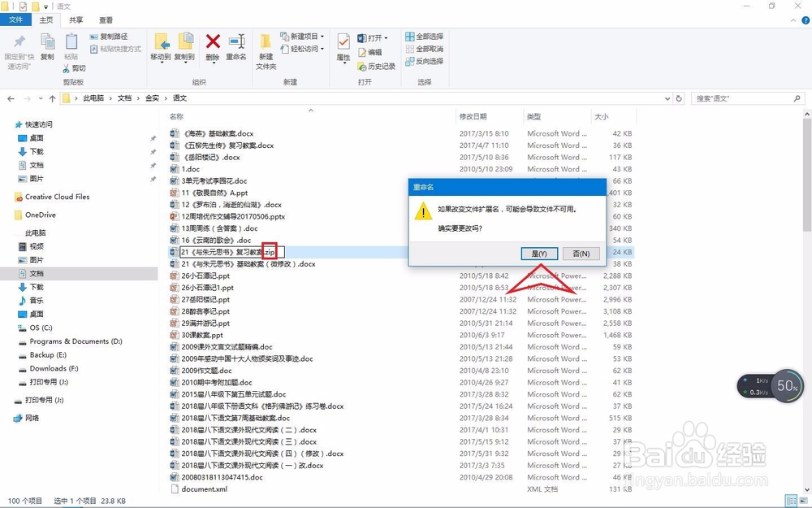Screen dimensions: 812x508
Task: Switch to the View (查看) tab
Action: point(106,20)
